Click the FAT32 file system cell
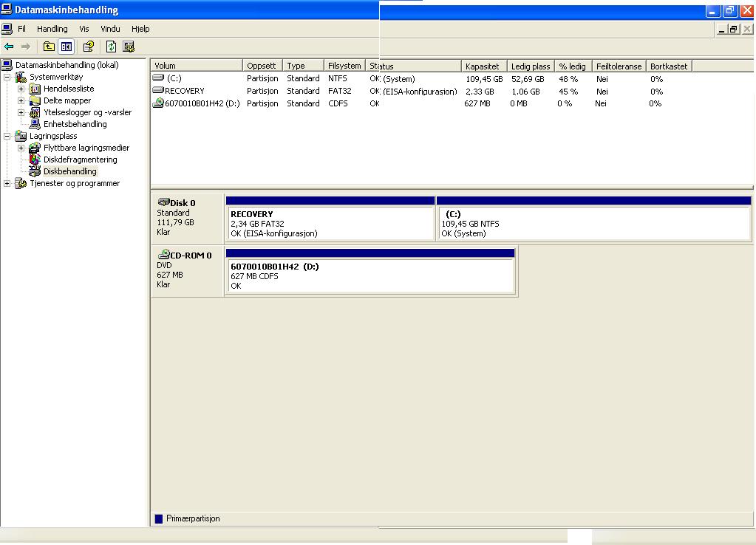 pyautogui.click(x=339, y=91)
